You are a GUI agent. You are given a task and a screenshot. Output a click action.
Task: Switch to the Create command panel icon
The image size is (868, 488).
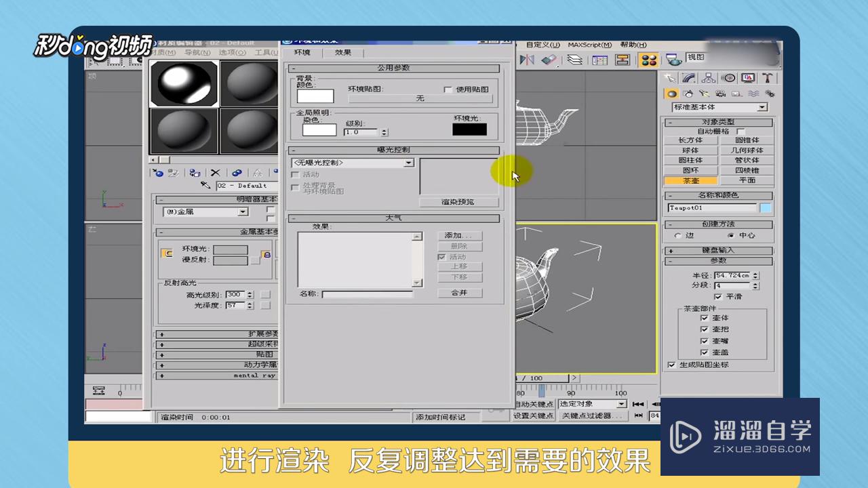(x=670, y=78)
